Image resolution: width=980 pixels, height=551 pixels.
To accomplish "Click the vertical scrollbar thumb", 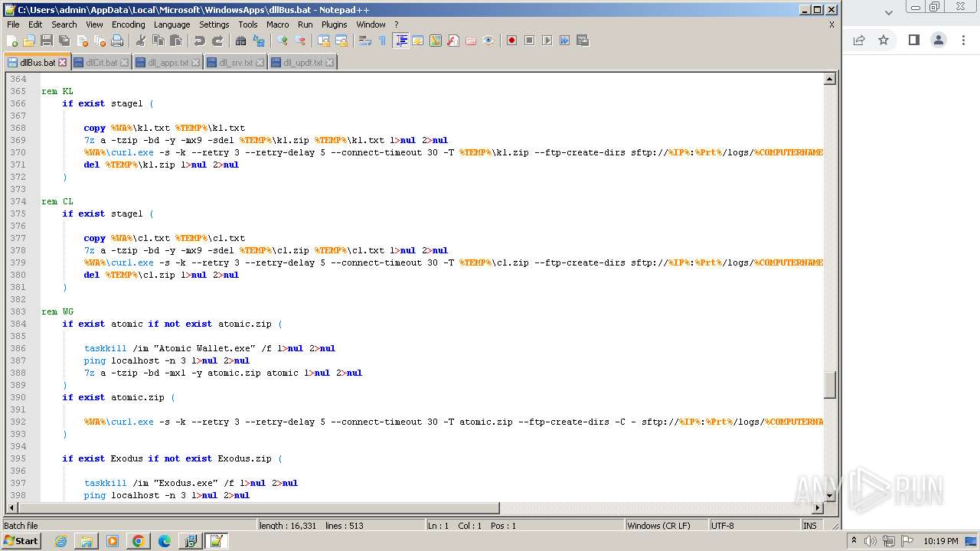I will (829, 385).
